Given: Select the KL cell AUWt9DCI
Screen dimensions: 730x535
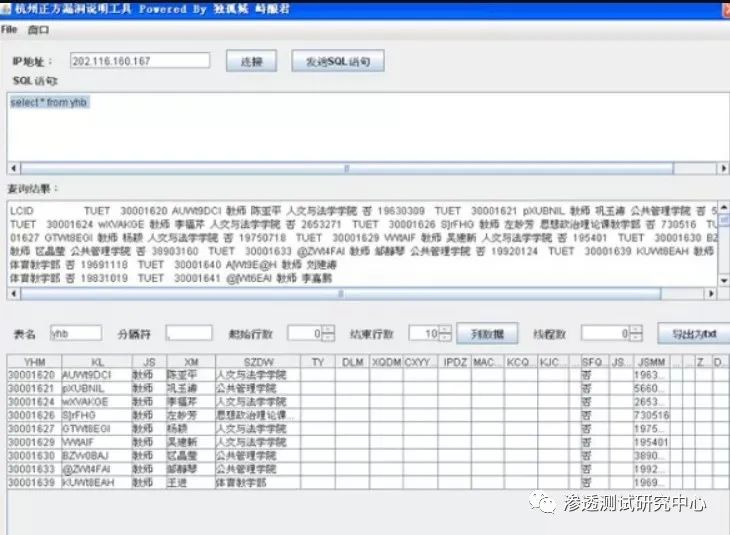Looking at the screenshot, I should click(97, 375).
